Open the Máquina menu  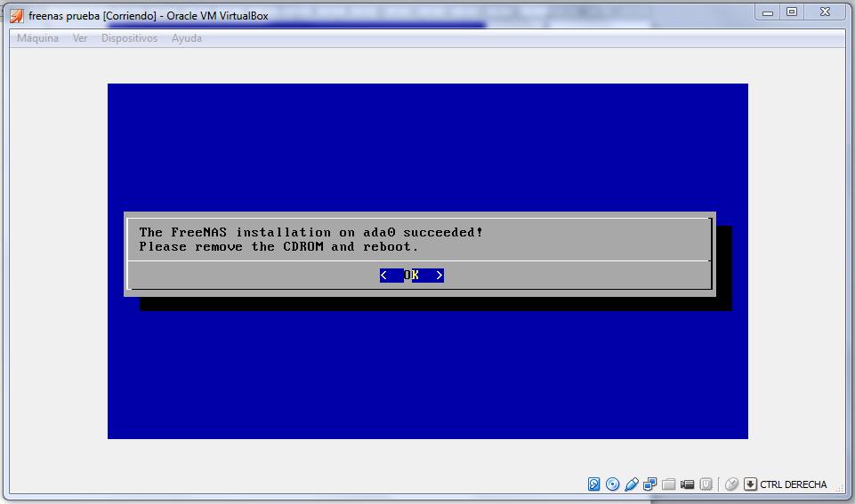click(38, 38)
